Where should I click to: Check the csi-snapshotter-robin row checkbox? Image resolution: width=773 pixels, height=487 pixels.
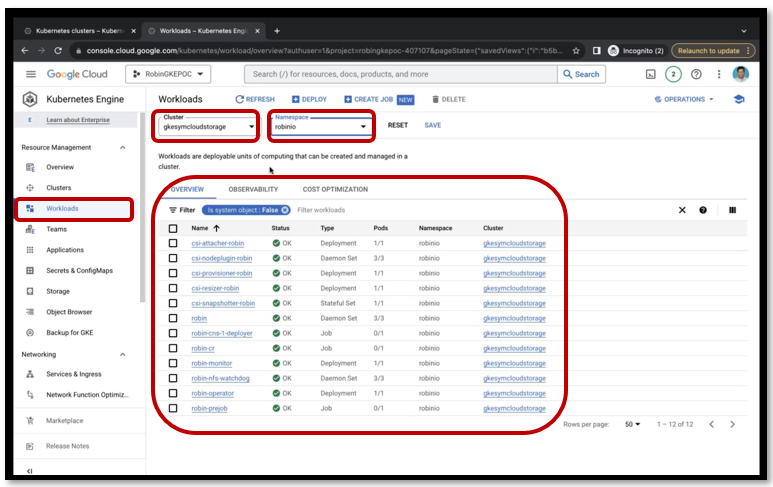pyautogui.click(x=173, y=303)
